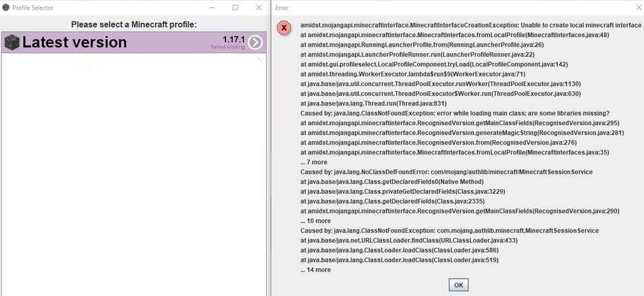Click the 1.17.1 version number
Image resolution: width=644 pixels, height=296 pixels.
point(234,39)
